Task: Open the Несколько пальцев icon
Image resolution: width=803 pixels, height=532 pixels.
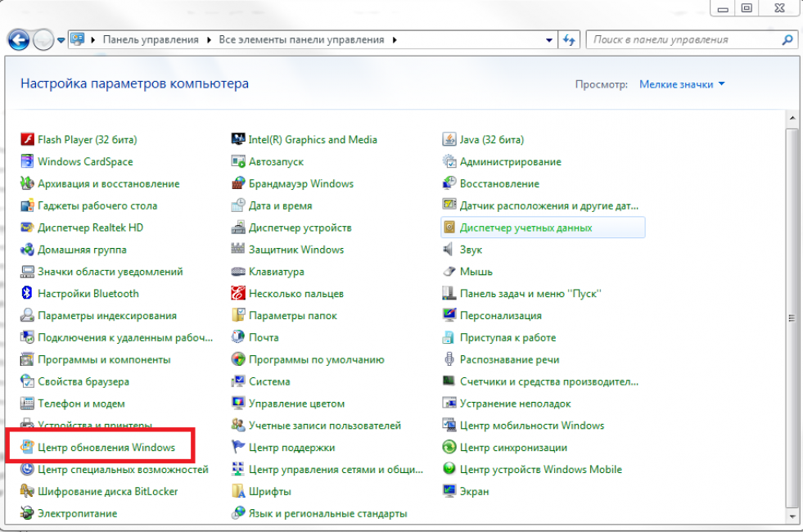Action: [238, 293]
